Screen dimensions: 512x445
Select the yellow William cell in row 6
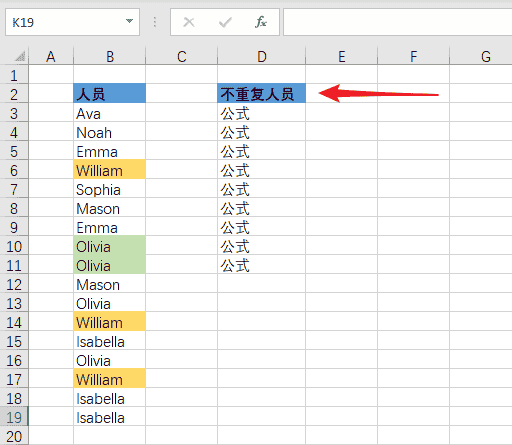110,169
